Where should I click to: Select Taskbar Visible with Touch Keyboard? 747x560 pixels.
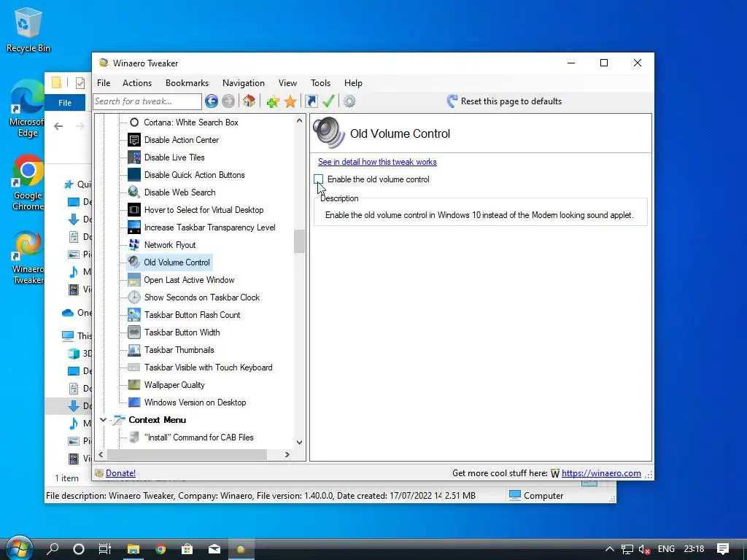(208, 367)
